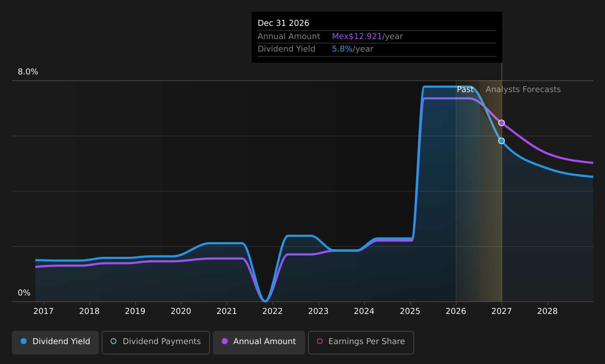The image size is (605, 364).
Task: Click the 2026 x-axis label
Action: pos(456,311)
